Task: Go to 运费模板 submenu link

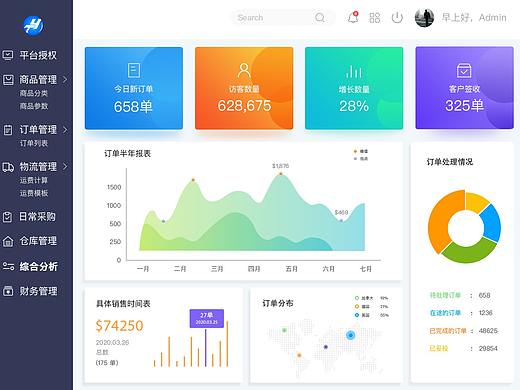Action: tap(34, 193)
